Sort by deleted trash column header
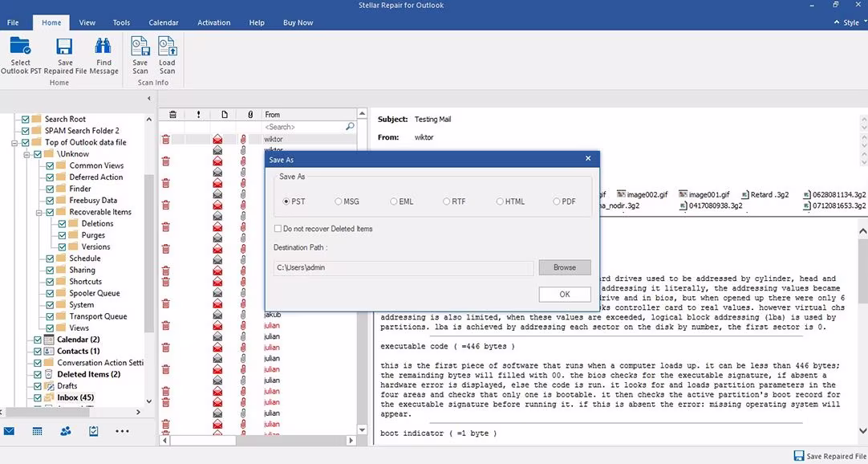This screenshot has height=464, width=868. click(x=172, y=115)
